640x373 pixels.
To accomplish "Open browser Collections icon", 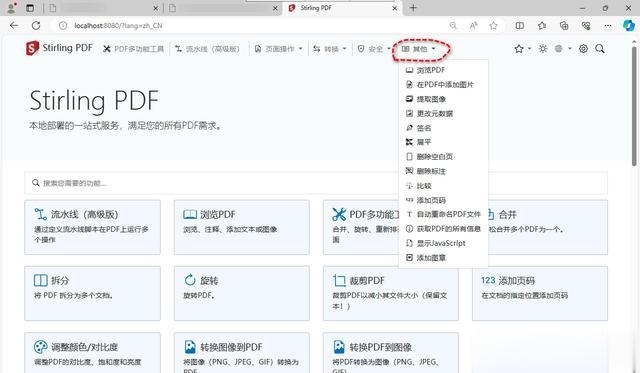I will click(x=564, y=26).
